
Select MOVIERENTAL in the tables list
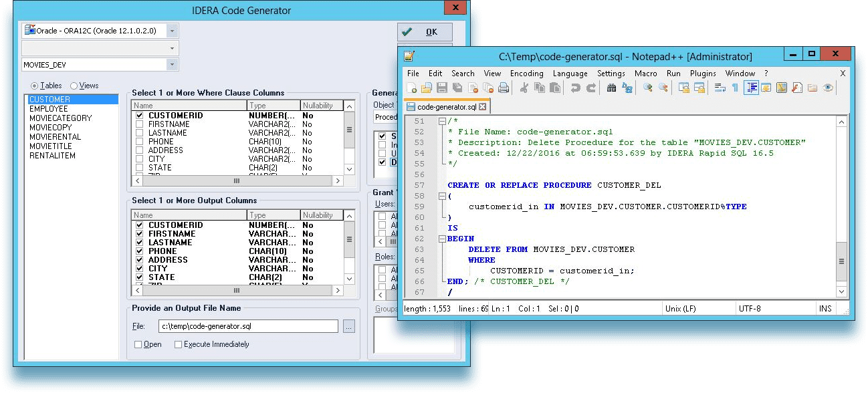click(56, 137)
